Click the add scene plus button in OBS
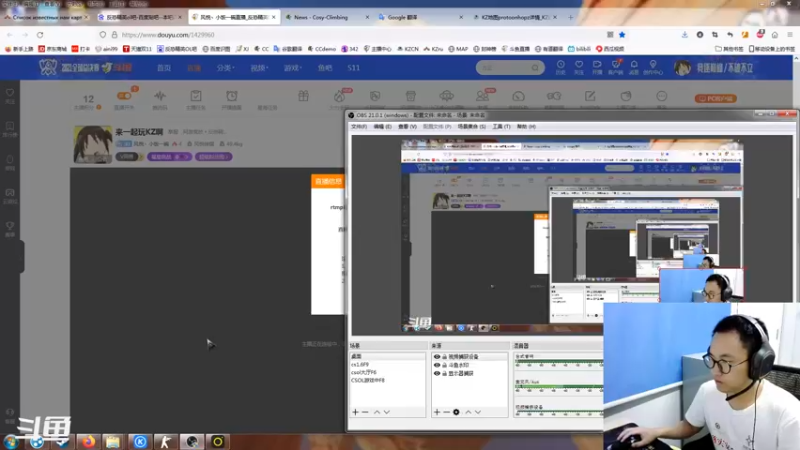This screenshot has height=450, width=800. [x=356, y=412]
